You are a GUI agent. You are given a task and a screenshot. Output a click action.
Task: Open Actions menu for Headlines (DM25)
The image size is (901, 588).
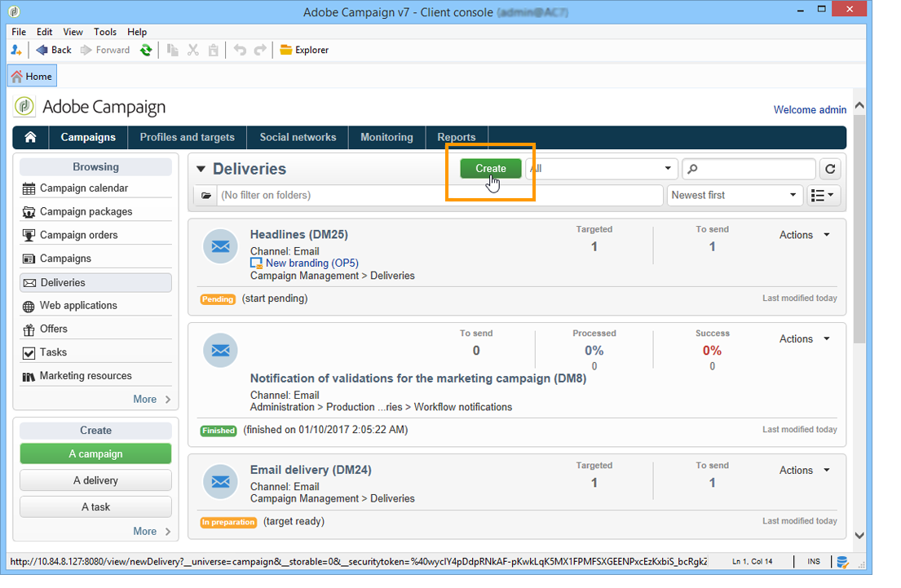pyautogui.click(x=805, y=235)
